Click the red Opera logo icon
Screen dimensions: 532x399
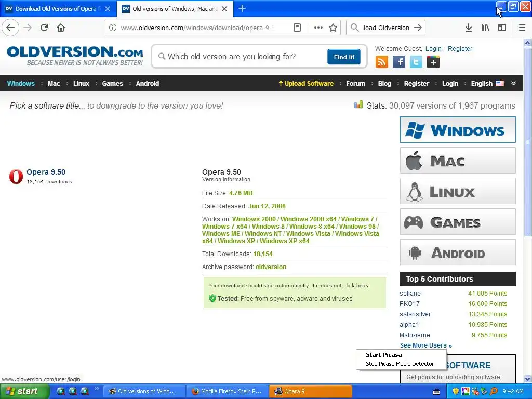[x=16, y=177]
